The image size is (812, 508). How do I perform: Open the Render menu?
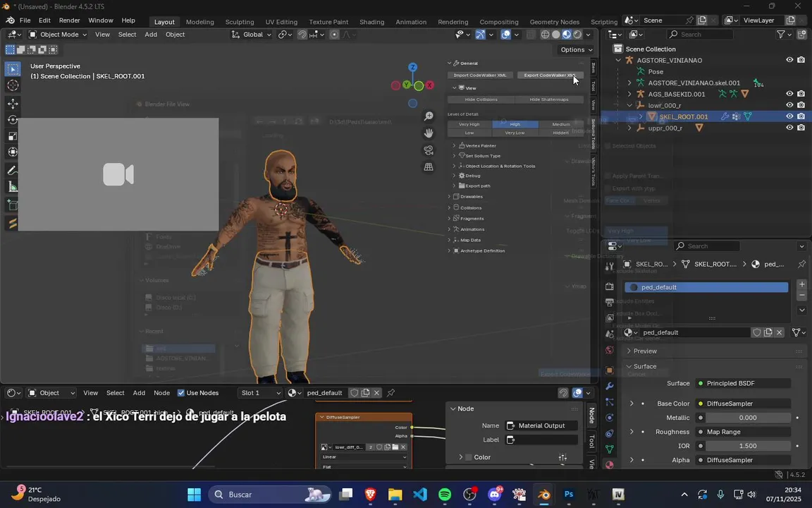[69, 20]
